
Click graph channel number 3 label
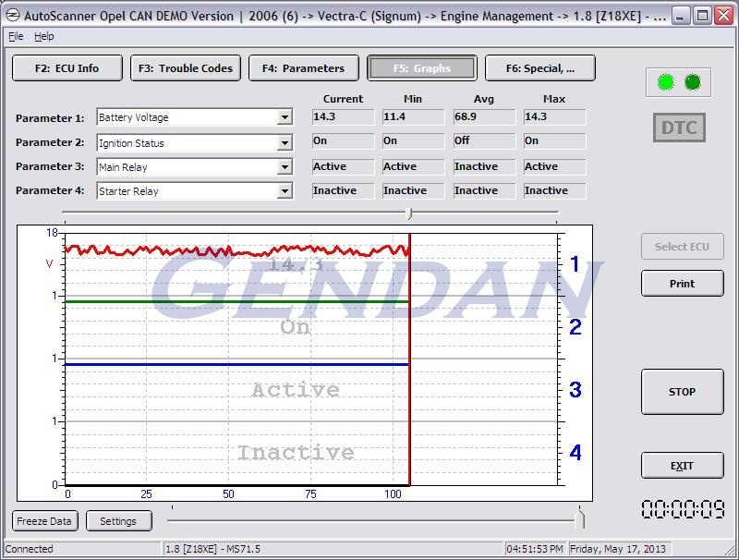coord(575,390)
